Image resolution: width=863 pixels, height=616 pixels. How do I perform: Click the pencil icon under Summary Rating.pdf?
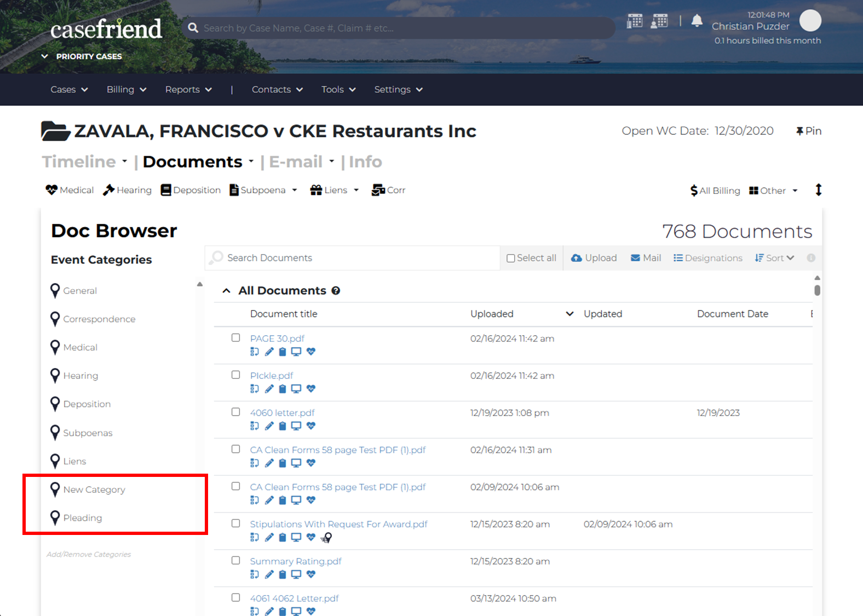(x=269, y=574)
